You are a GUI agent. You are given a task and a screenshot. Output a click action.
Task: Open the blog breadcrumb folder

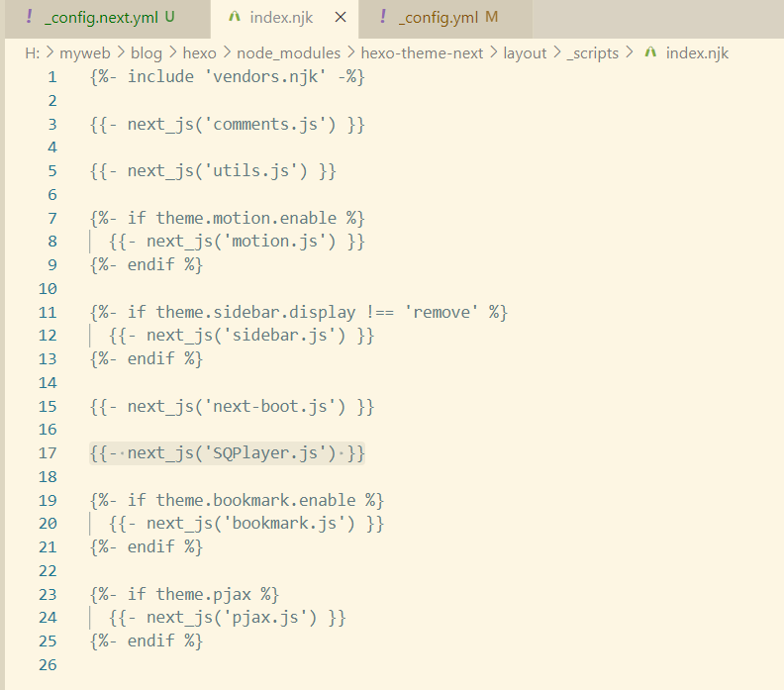coord(146,53)
